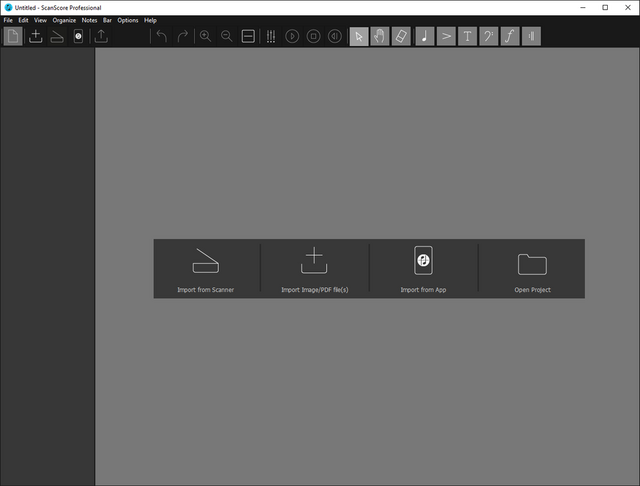Click the scanner import toolbar icon
Image resolution: width=640 pixels, height=486 pixels.
pos(57,36)
